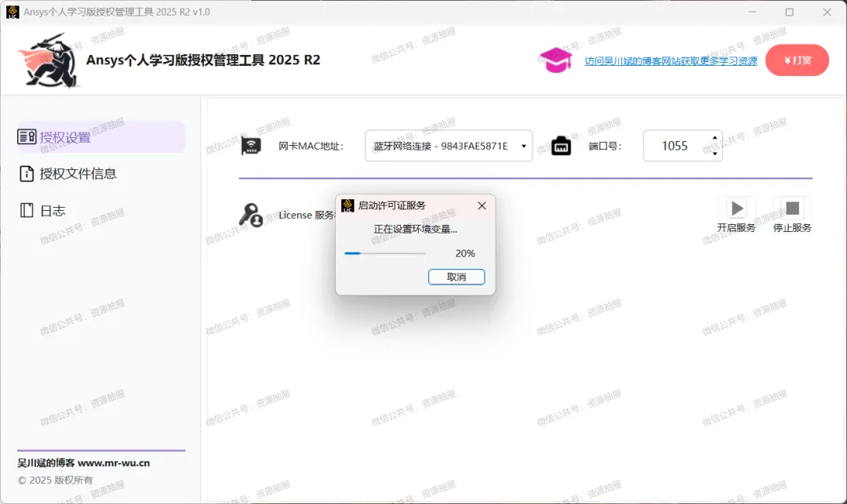
Task: Close the 启动许可证服务 dialog
Action: pos(482,205)
